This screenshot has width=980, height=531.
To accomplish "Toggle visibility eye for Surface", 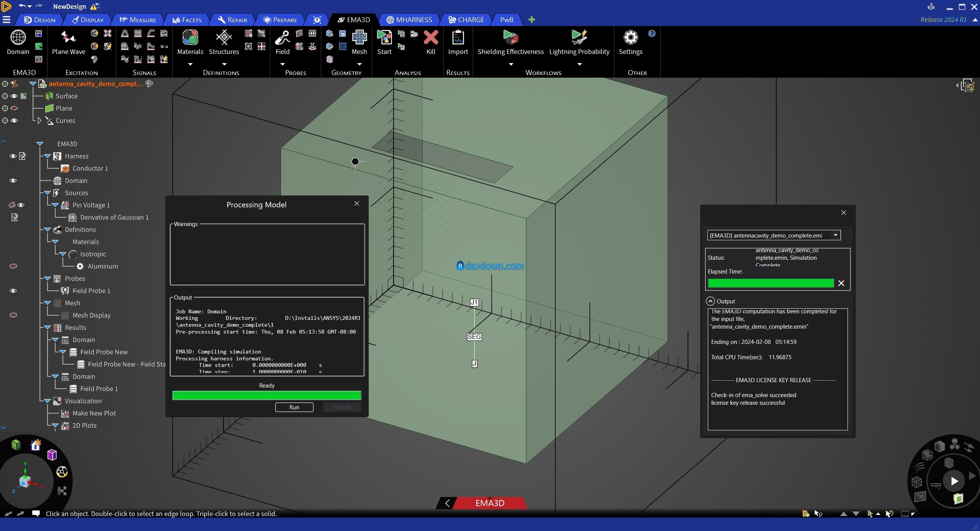I will click(14, 96).
